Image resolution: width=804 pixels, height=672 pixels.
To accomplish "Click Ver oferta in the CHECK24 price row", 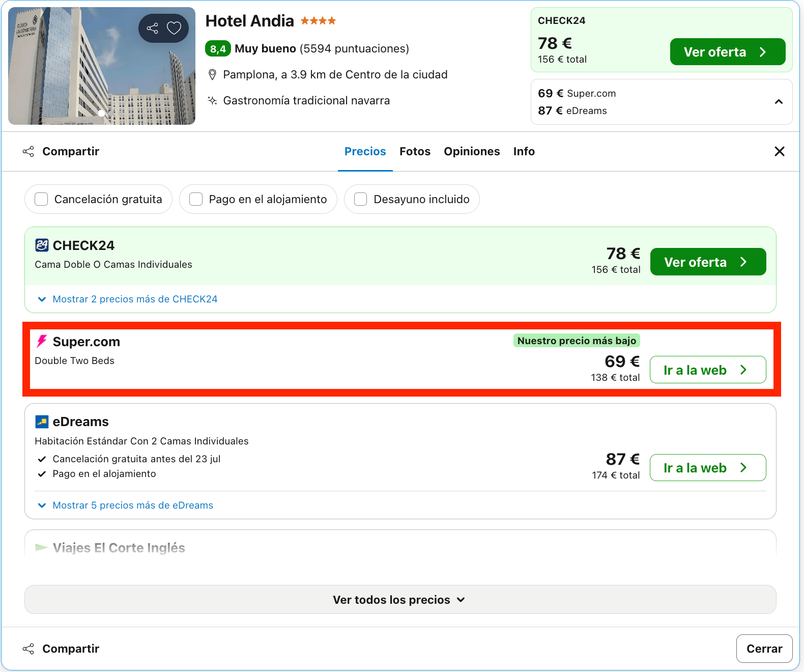I will [708, 262].
